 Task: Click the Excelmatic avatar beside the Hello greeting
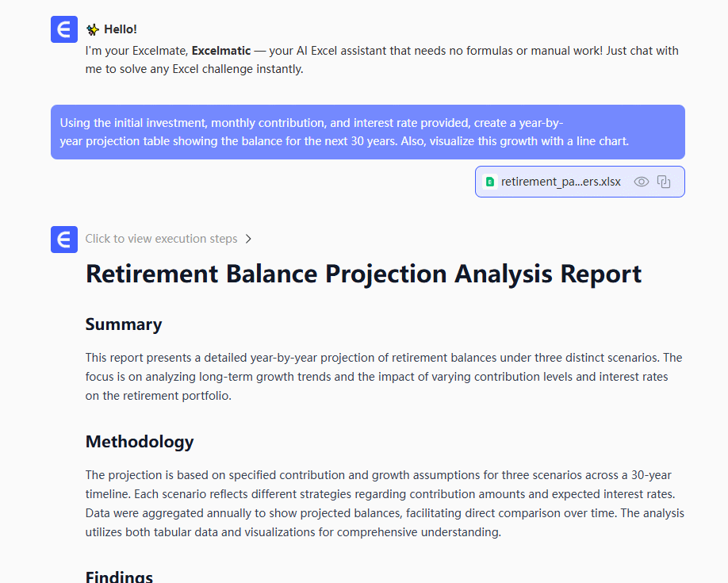click(x=64, y=30)
